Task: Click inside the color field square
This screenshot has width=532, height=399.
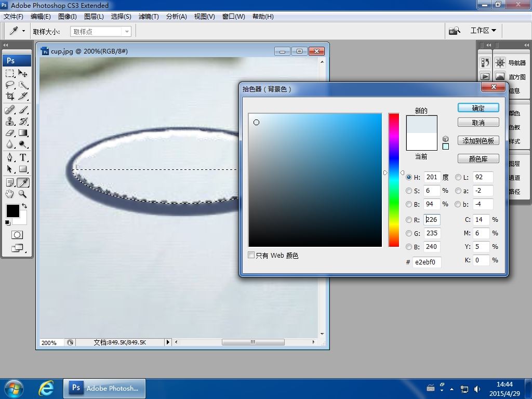Action: point(315,180)
